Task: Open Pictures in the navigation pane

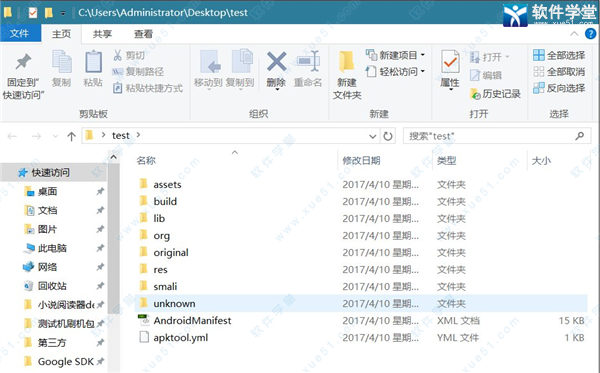Action: pyautogui.click(x=47, y=229)
